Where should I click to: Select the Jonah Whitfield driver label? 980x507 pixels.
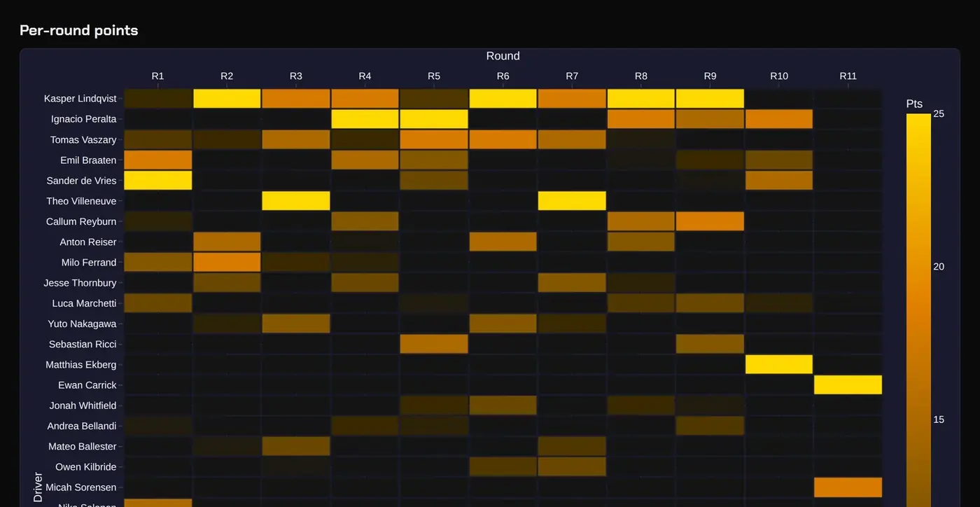point(83,405)
